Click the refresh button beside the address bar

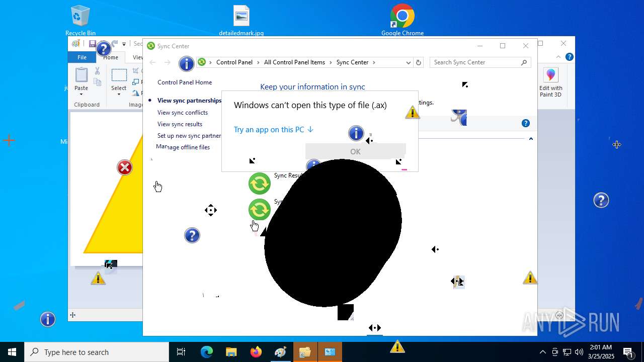coord(419,62)
